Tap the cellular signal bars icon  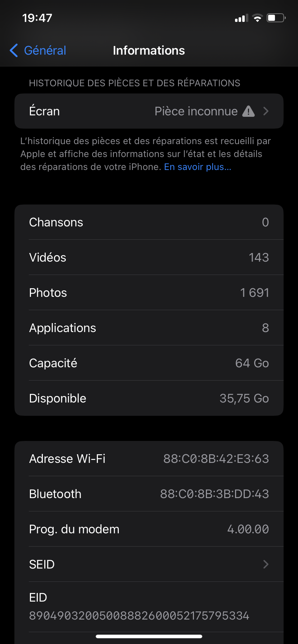click(241, 18)
